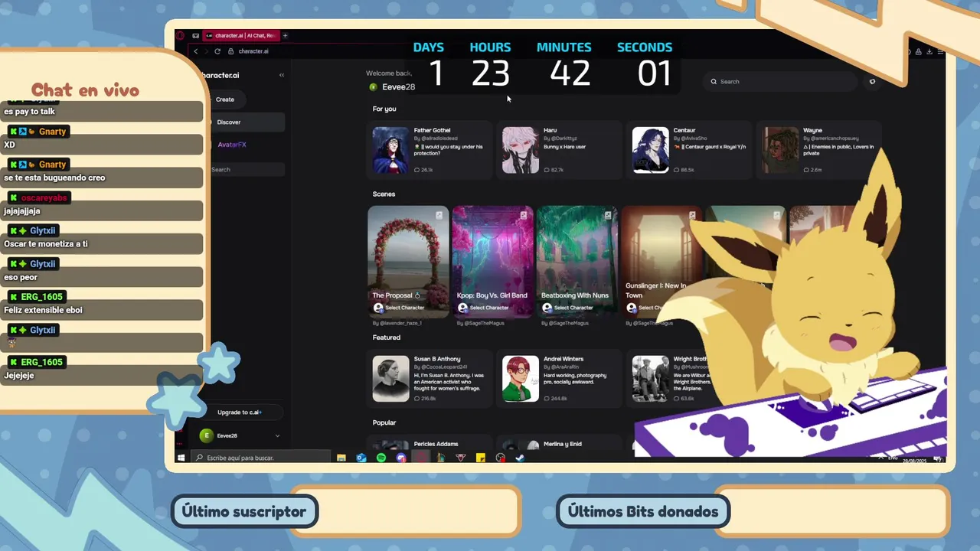
Task: Click 'By @lavender_haze_1' under The Proposal
Action: tap(397, 323)
